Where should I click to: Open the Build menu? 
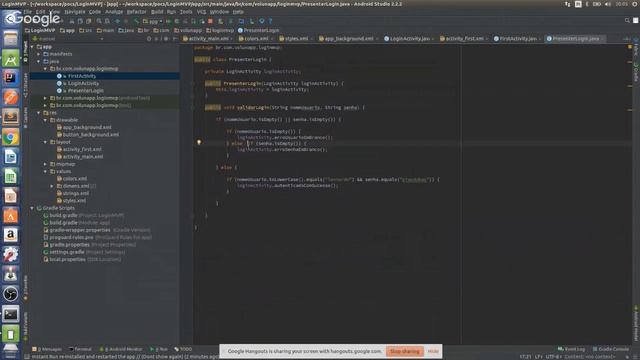157,12
